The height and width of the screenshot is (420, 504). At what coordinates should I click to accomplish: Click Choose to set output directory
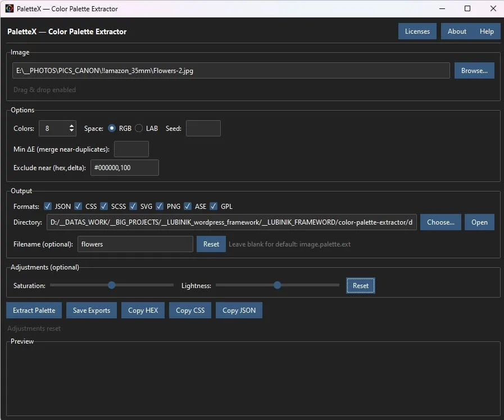pyautogui.click(x=441, y=222)
